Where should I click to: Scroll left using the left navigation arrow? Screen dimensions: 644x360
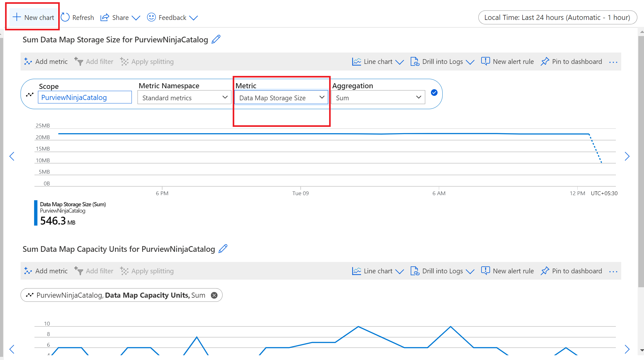pos(12,156)
